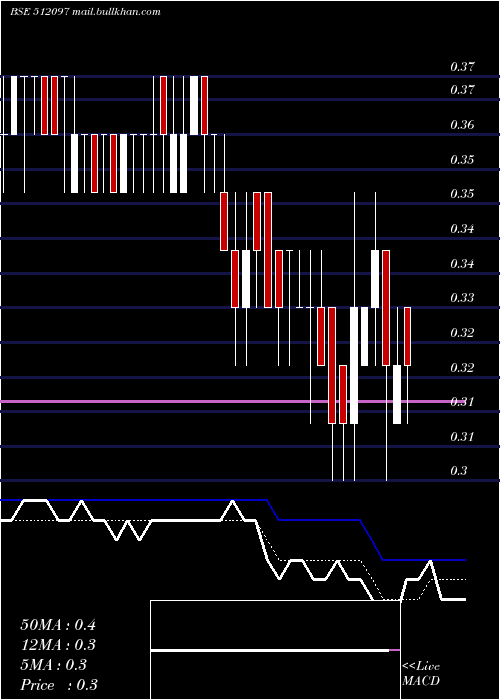This screenshot has height=700, width=500.
Task: Click the 0.36 price axis label
Action: [x=462, y=124]
